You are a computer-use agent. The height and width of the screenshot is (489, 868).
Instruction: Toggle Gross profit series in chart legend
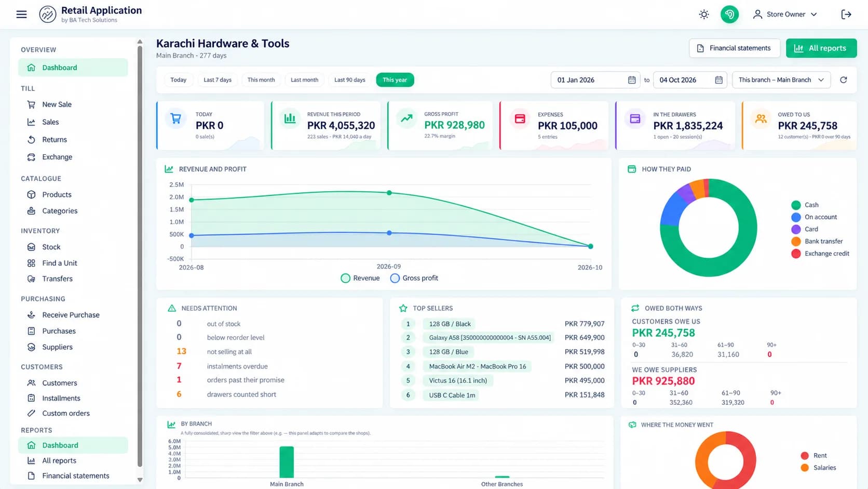(x=414, y=278)
